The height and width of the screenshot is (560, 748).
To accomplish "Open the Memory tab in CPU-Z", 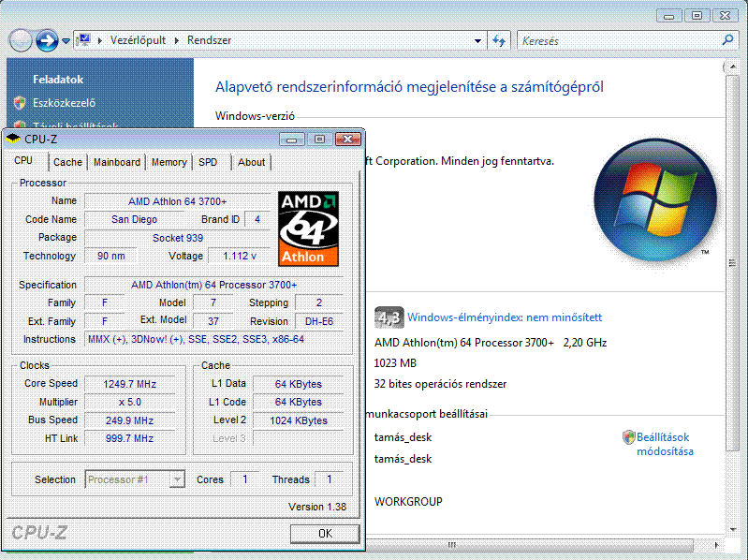I will [169, 162].
